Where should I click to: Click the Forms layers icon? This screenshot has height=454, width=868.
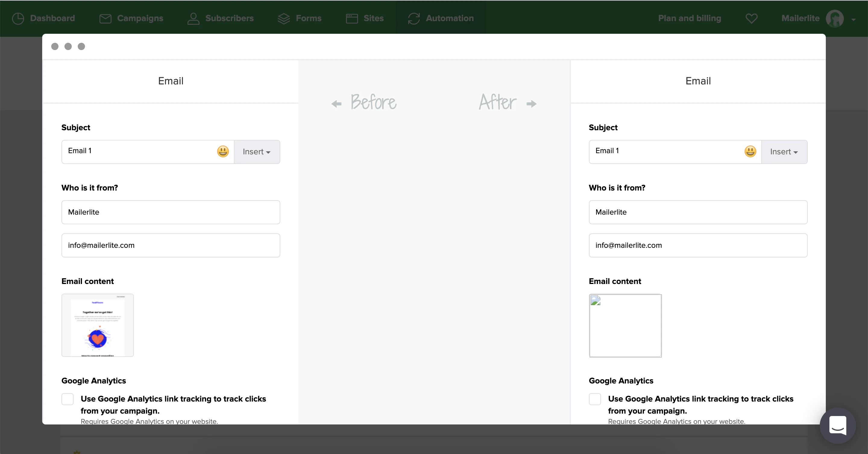(x=284, y=18)
